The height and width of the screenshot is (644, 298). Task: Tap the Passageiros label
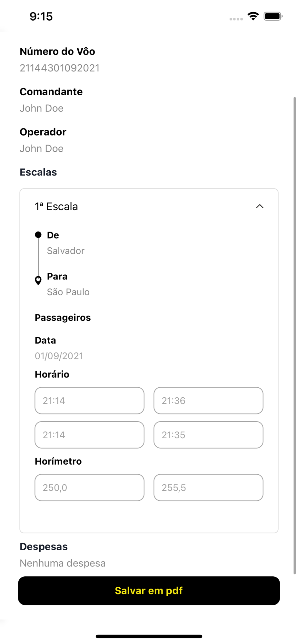point(63,317)
